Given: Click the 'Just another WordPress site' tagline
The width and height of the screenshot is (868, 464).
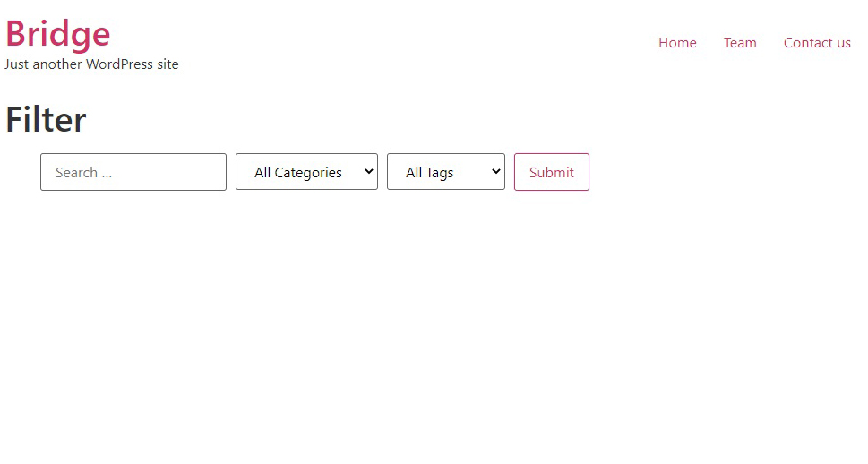Looking at the screenshot, I should (x=91, y=64).
